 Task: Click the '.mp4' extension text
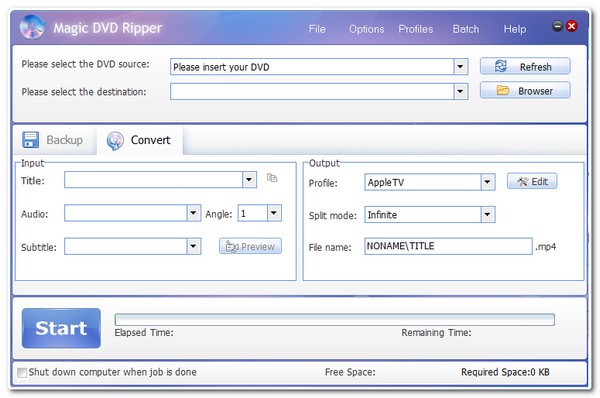point(546,247)
